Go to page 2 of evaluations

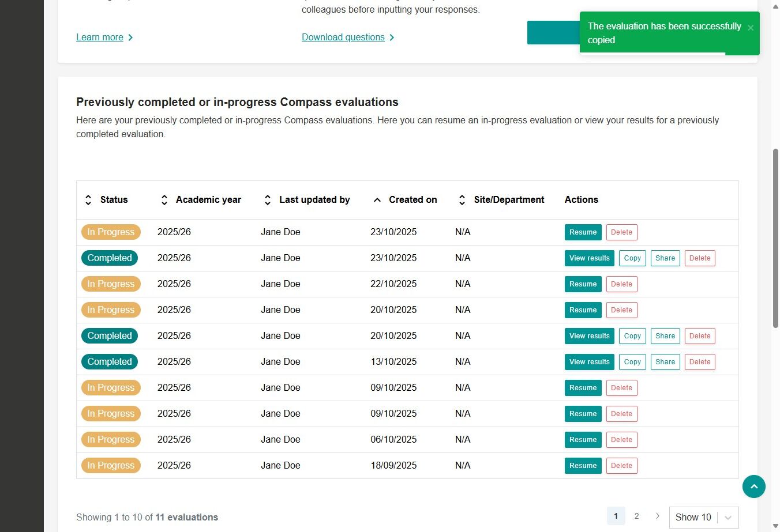(x=636, y=516)
